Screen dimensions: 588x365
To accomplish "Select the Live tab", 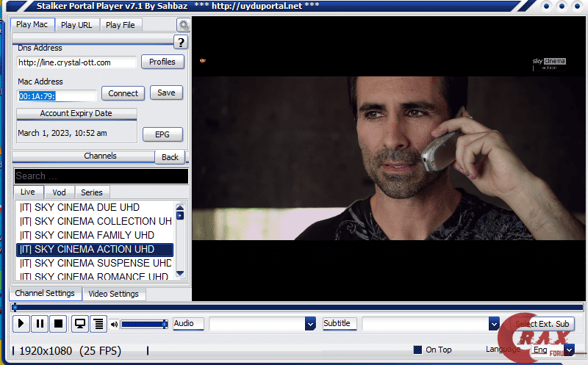I will pyautogui.click(x=28, y=192).
